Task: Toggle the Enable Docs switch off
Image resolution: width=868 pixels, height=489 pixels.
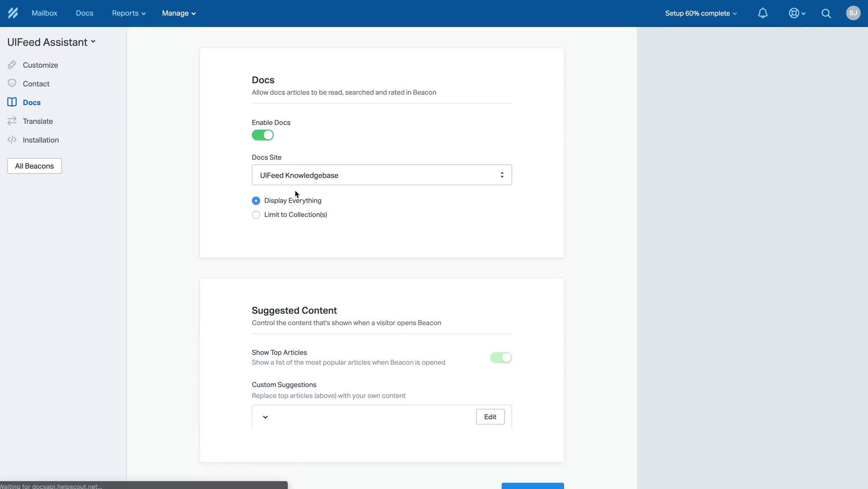Action: (x=262, y=136)
